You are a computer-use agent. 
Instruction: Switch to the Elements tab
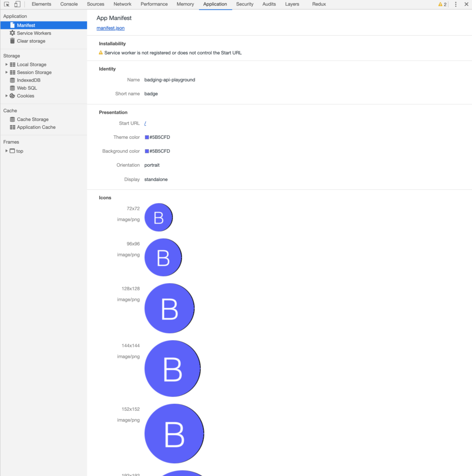tap(41, 4)
